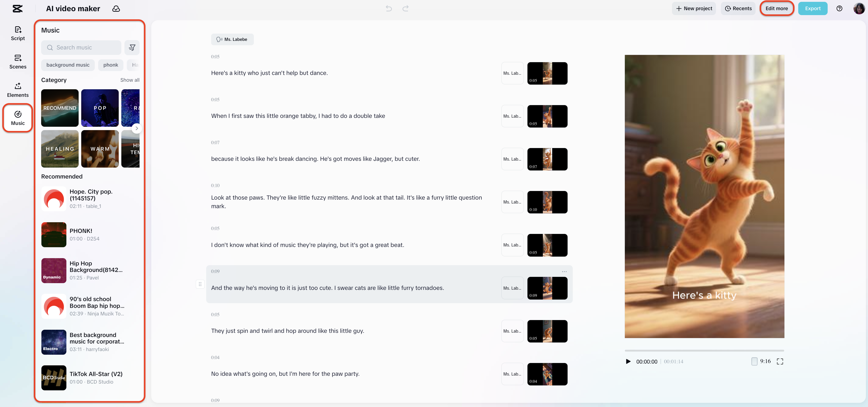Click the music filter icon

click(x=132, y=48)
